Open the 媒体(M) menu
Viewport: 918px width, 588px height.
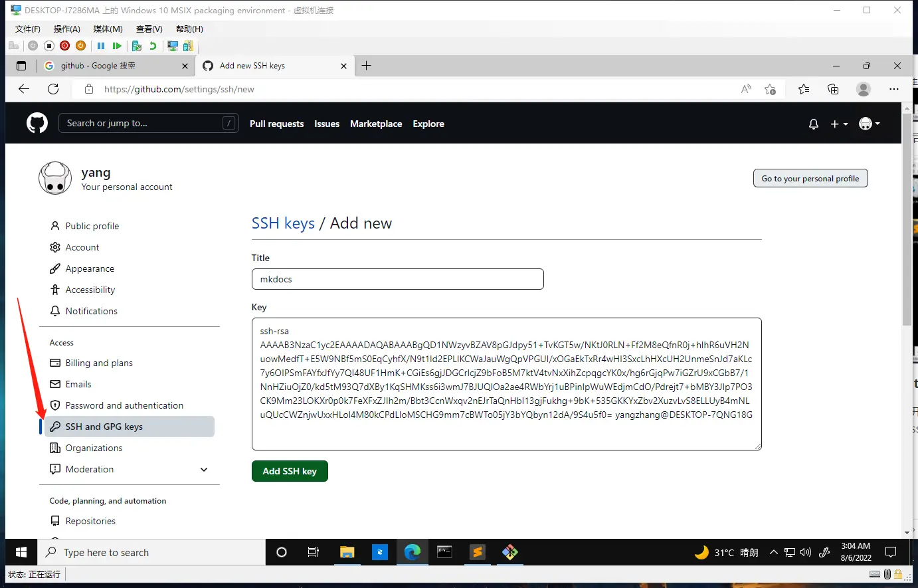coord(108,29)
